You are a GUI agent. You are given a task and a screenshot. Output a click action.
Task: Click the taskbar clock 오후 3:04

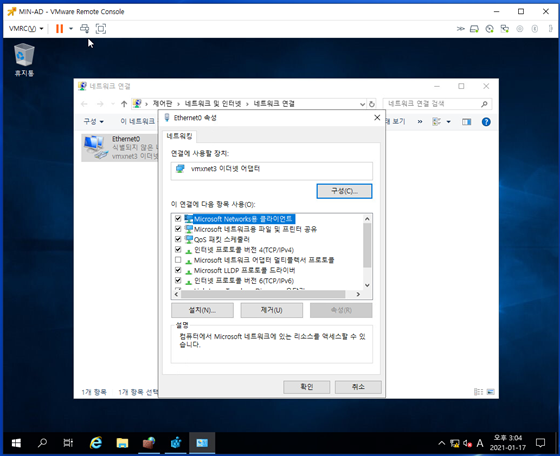coord(508,438)
